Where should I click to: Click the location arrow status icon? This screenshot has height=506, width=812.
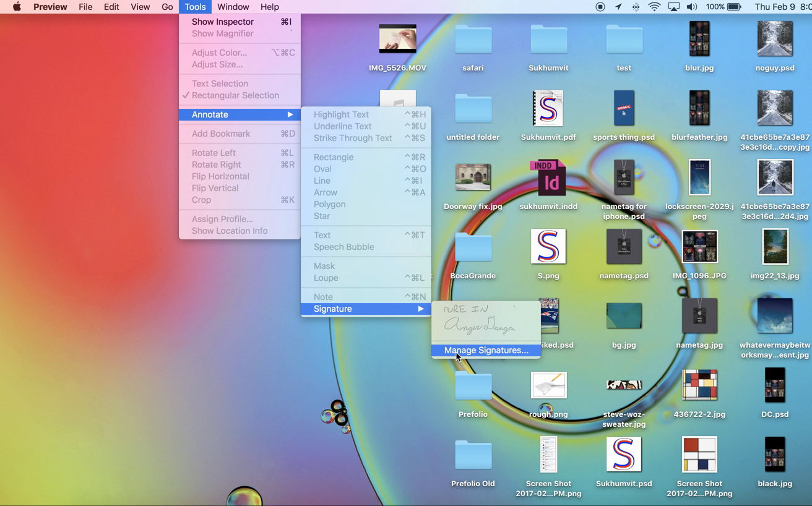[618, 7]
